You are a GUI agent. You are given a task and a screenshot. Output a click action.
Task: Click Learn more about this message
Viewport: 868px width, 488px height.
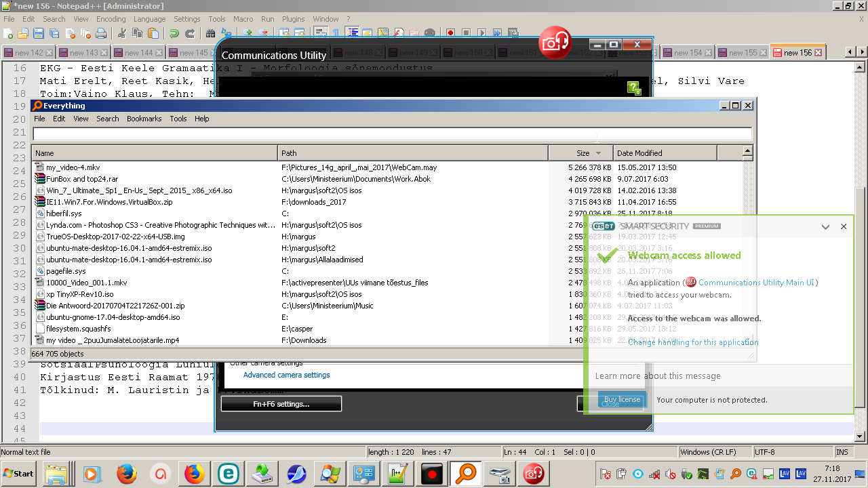(658, 376)
